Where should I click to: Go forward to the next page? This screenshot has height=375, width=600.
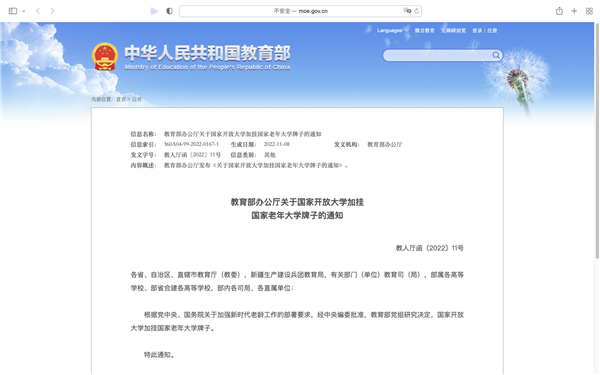pyautogui.click(x=52, y=11)
